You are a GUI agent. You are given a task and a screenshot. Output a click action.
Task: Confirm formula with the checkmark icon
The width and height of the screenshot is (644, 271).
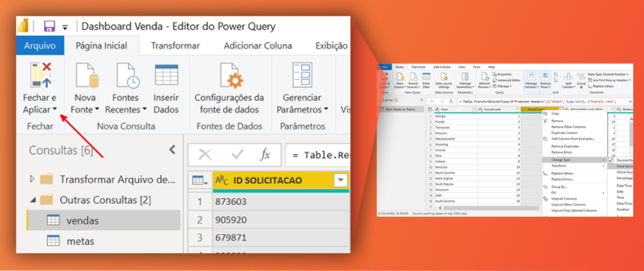click(x=237, y=155)
